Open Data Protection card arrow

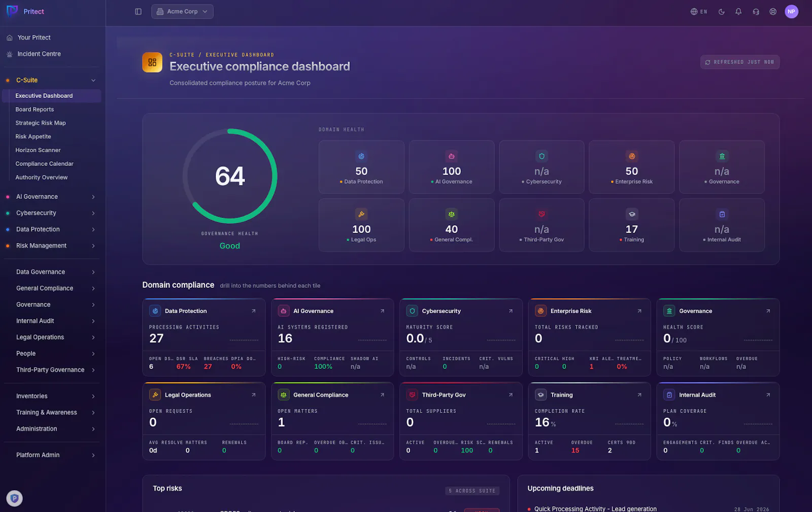click(254, 311)
